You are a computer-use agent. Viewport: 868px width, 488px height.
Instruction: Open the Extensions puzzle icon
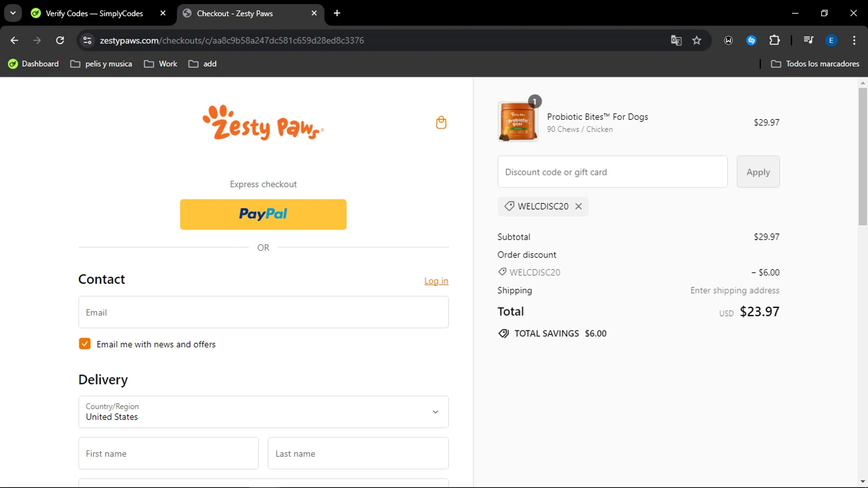[774, 41]
